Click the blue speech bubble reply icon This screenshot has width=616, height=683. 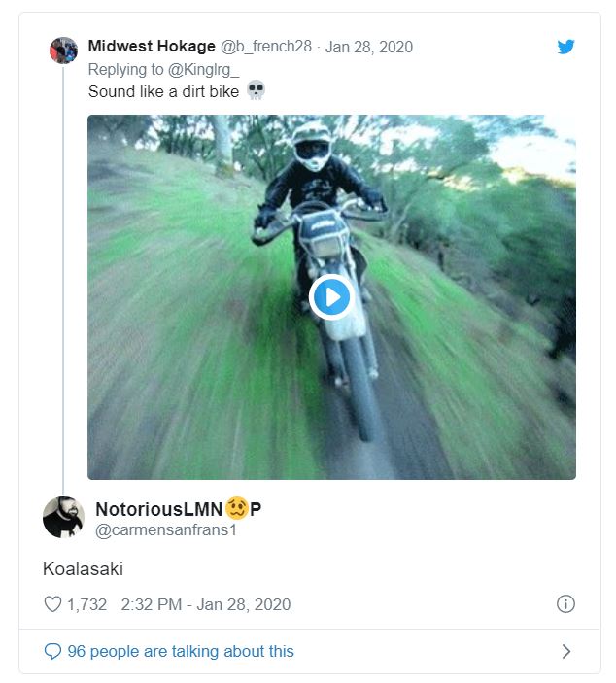(x=53, y=652)
